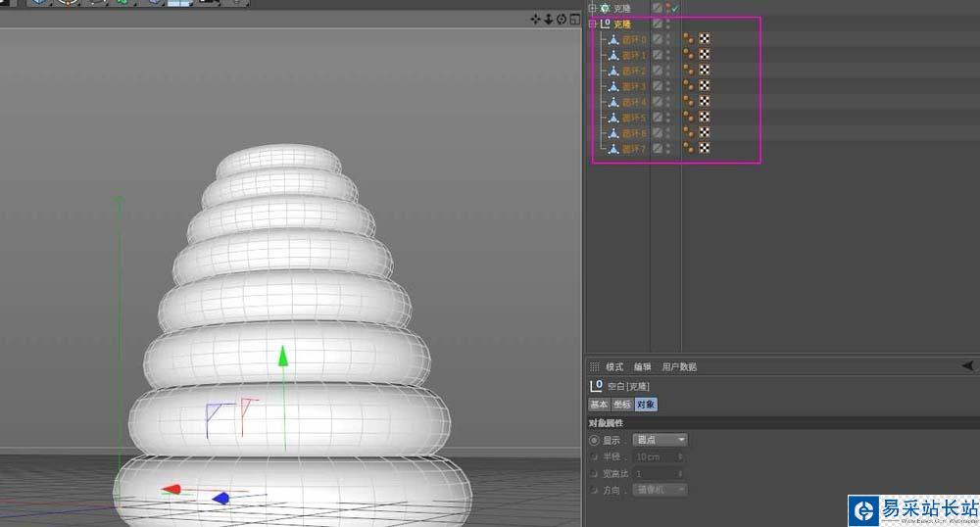The width and height of the screenshot is (980, 527).
Task: Select the green cloner object icon in top row
Action: tap(605, 8)
